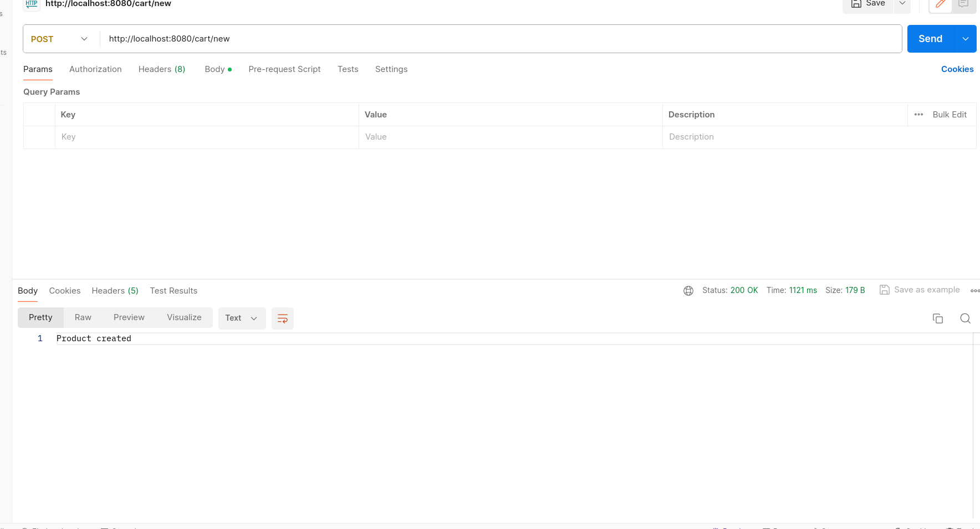Select the Pretty view
Image resolution: width=980 pixels, height=529 pixels.
point(40,317)
